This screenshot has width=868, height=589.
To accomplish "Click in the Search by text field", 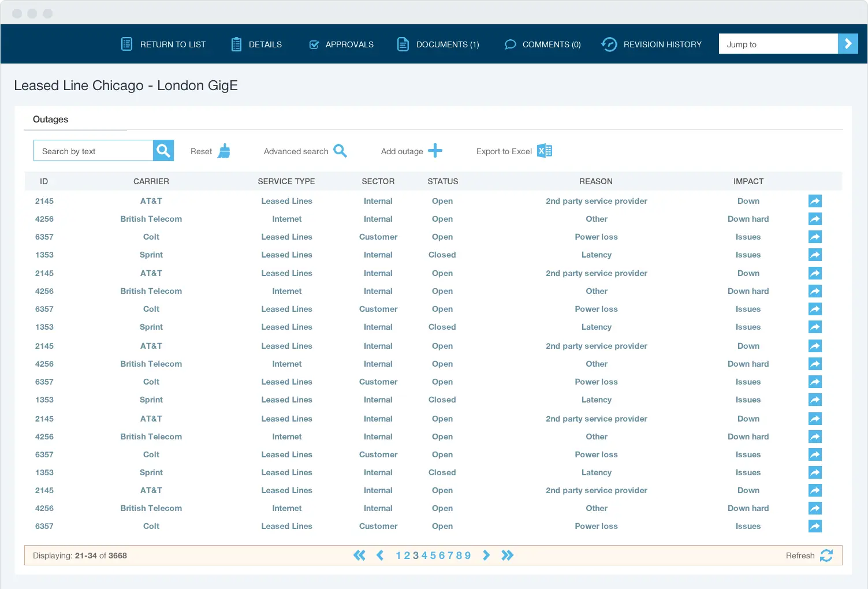I will pos(94,151).
